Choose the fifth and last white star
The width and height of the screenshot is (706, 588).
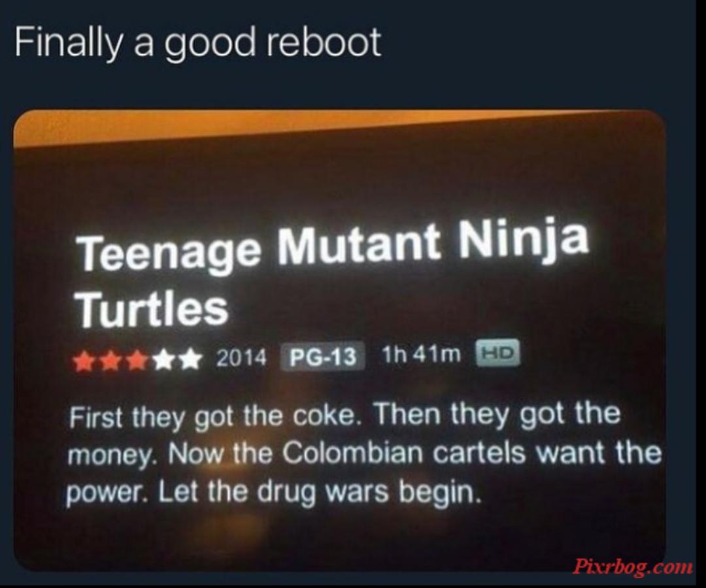(189, 359)
